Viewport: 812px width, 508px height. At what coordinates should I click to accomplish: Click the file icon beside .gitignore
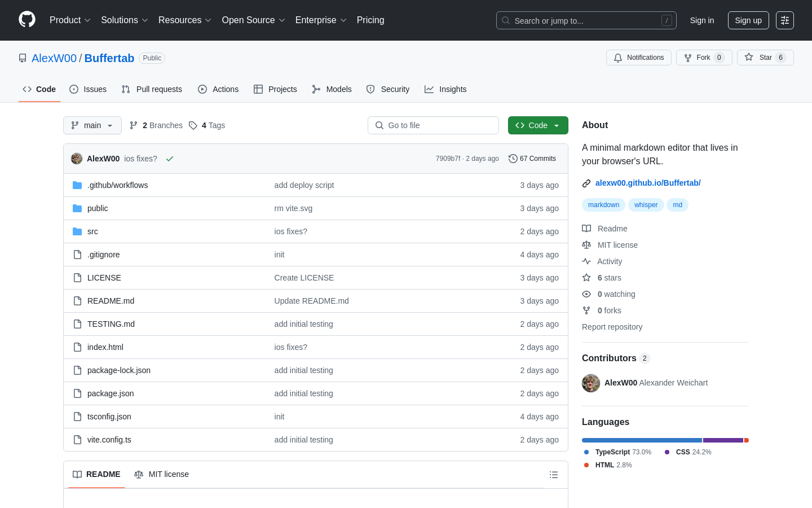[77, 255]
